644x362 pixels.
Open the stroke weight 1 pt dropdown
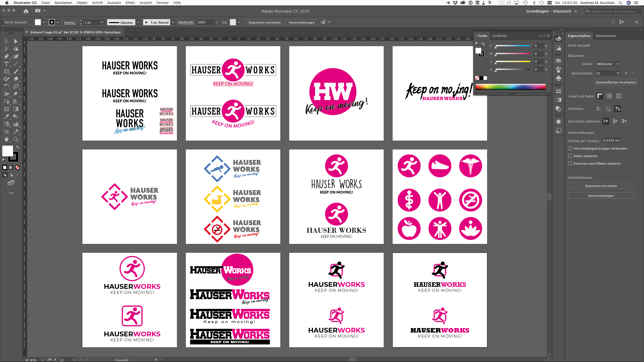(102, 22)
